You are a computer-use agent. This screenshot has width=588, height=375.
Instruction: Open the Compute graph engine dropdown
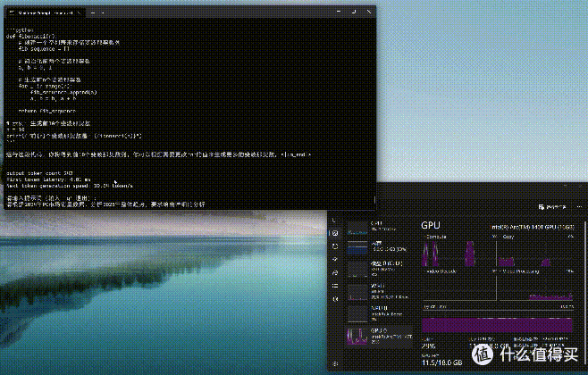[x=436, y=237]
